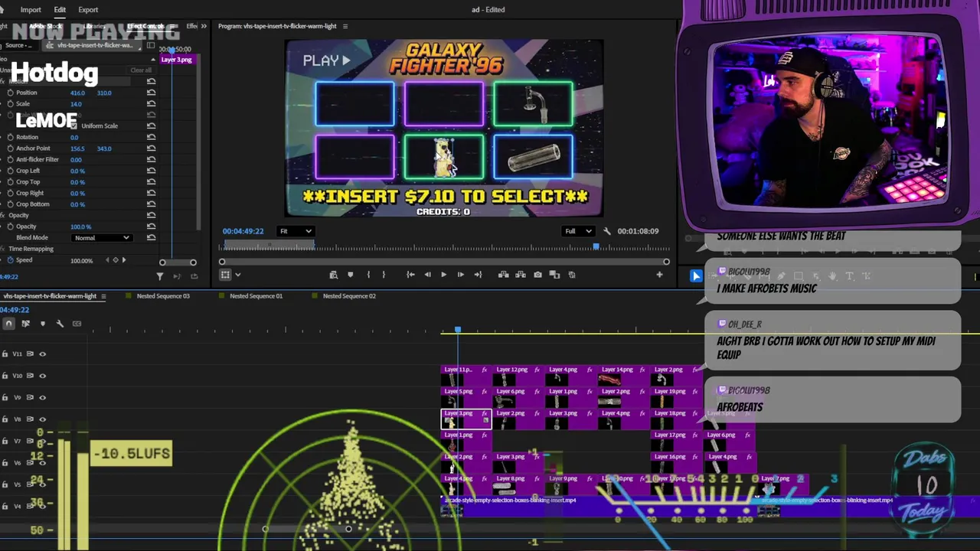Select the Nested Sequence 01 timeline tab
This screenshot has height=551, width=980.
(256, 296)
